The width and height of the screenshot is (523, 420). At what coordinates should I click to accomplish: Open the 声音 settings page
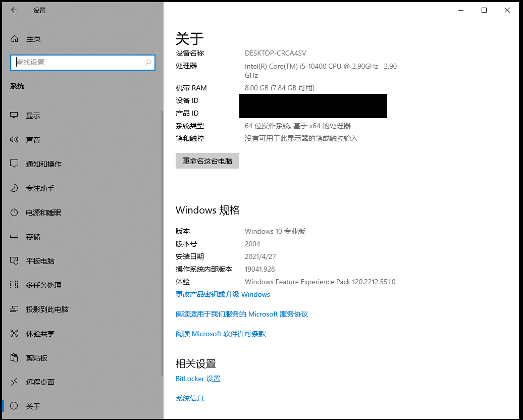click(x=82, y=140)
